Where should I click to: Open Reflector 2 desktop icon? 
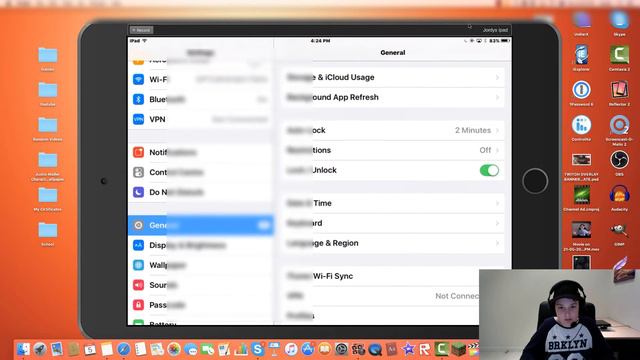coord(619,90)
